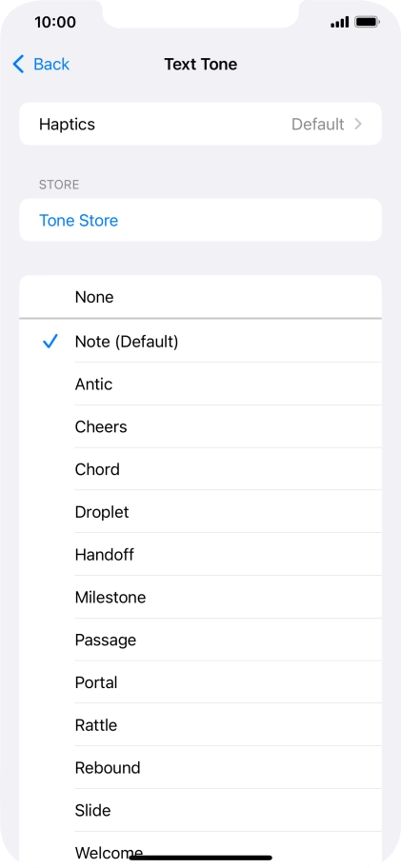Screen dimensions: 401x868
Task: Open the Tone Store link
Action: point(79,220)
